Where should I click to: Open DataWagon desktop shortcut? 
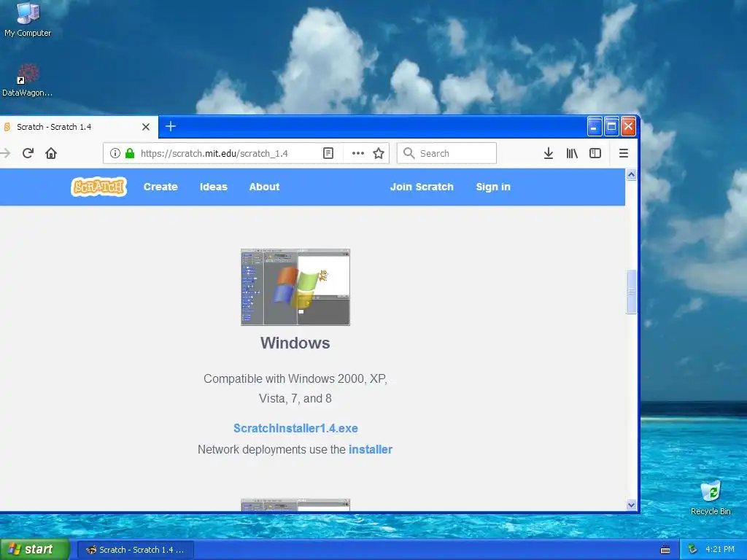point(28,80)
